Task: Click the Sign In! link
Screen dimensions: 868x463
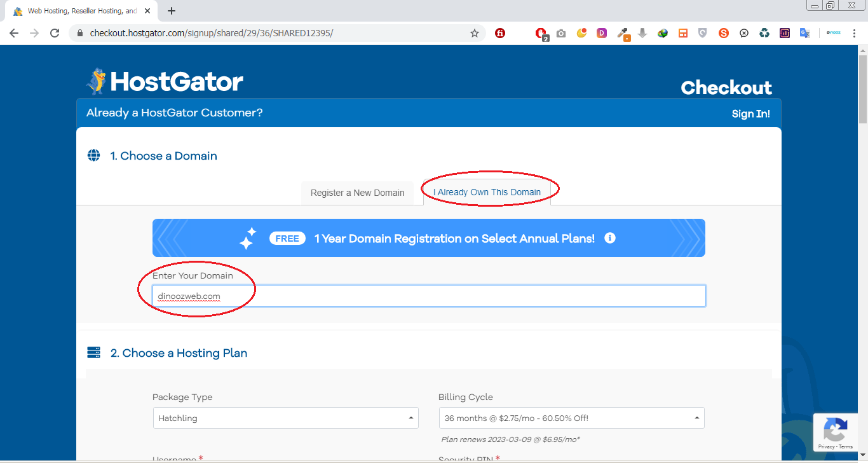Action: pyautogui.click(x=750, y=114)
